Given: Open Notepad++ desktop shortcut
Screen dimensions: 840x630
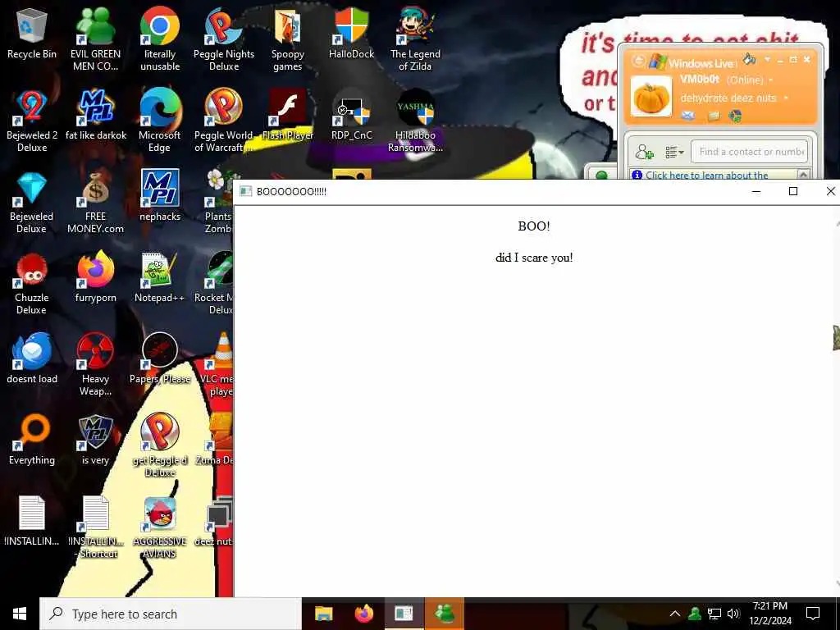Looking at the screenshot, I should tap(160, 277).
